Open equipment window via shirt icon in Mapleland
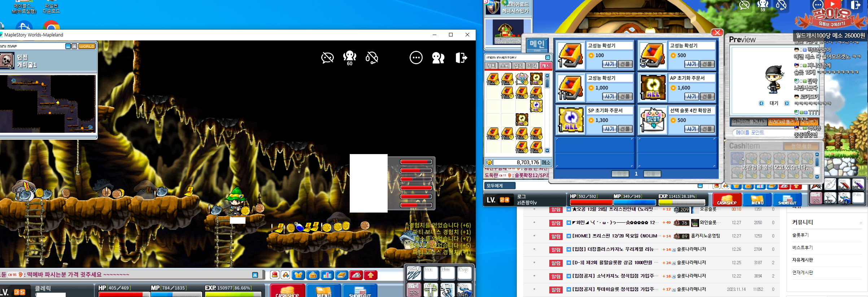868x297 pixels. 298,275
